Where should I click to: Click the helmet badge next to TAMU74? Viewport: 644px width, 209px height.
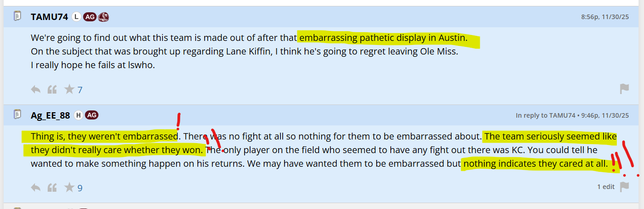click(x=103, y=17)
